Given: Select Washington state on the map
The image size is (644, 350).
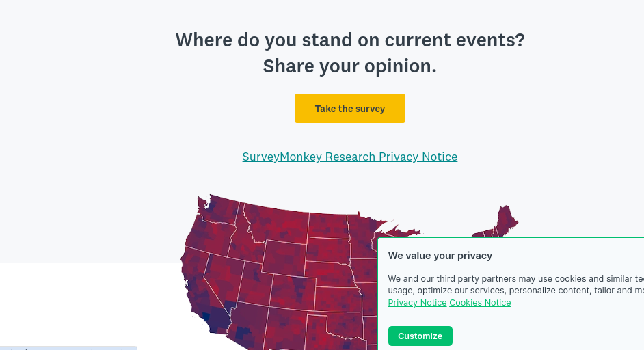Looking at the screenshot, I should point(219,208).
